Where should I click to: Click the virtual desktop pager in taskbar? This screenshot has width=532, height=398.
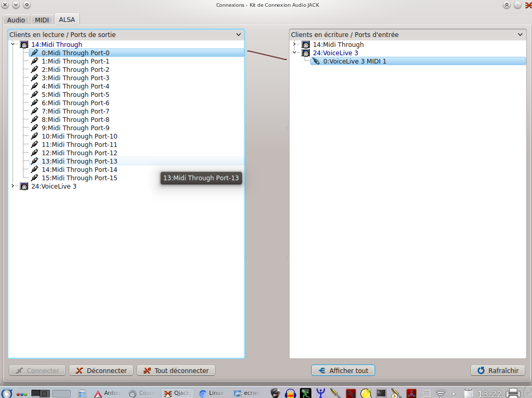tap(51, 393)
